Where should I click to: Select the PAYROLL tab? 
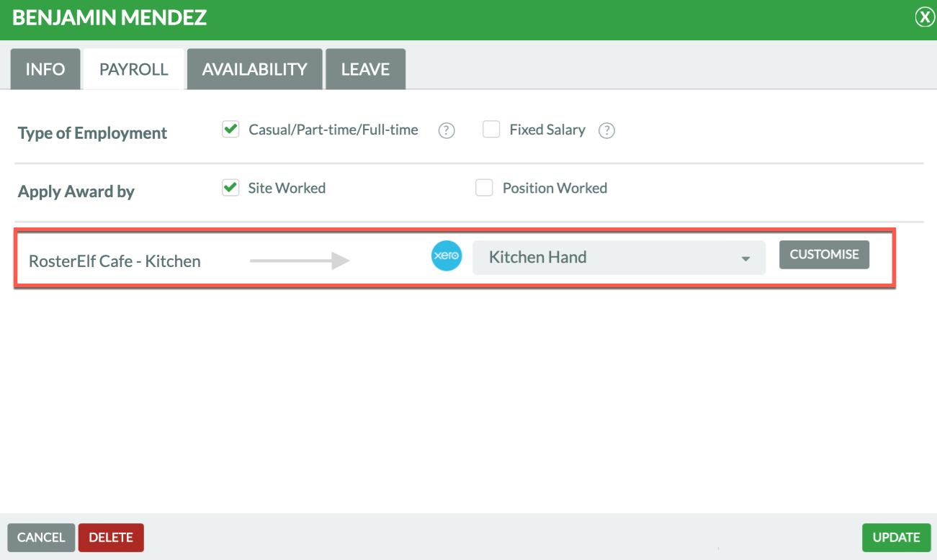(x=134, y=69)
